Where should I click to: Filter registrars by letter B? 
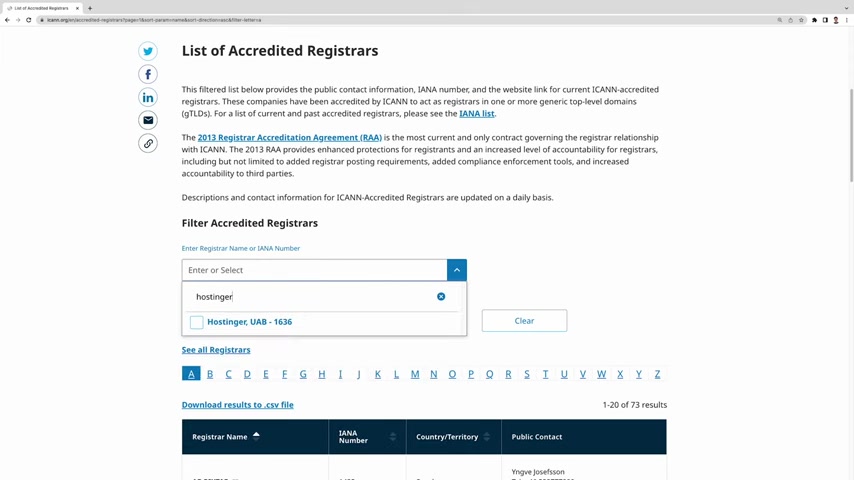pyautogui.click(x=210, y=374)
